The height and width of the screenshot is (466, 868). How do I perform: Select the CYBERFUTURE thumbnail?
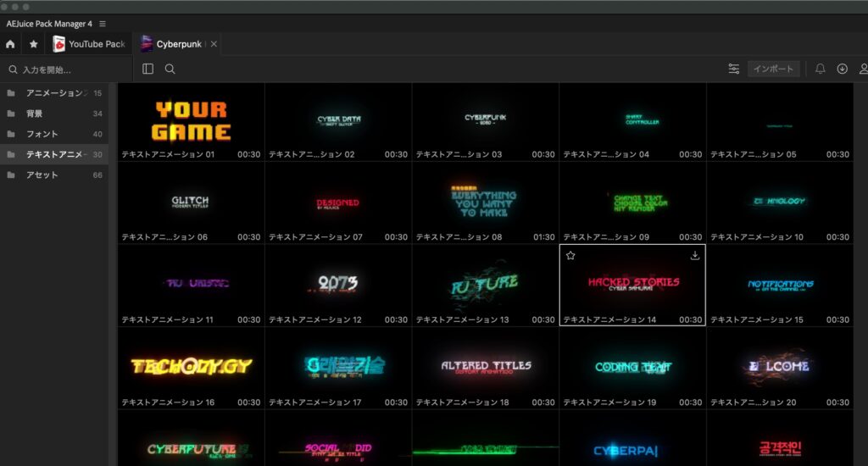(191, 438)
